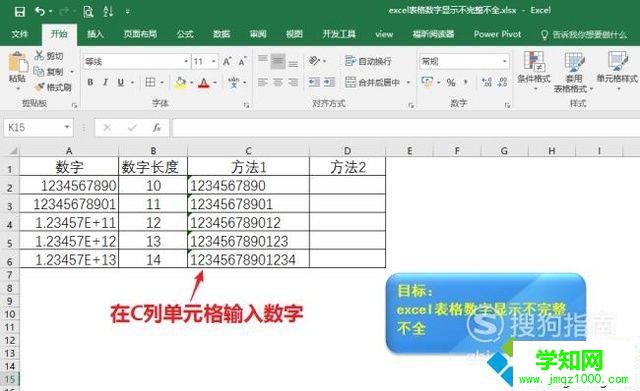Image resolution: width=640 pixels, height=391 pixels.
Task: Toggle italic formatting
Action: pyautogui.click(x=105, y=82)
